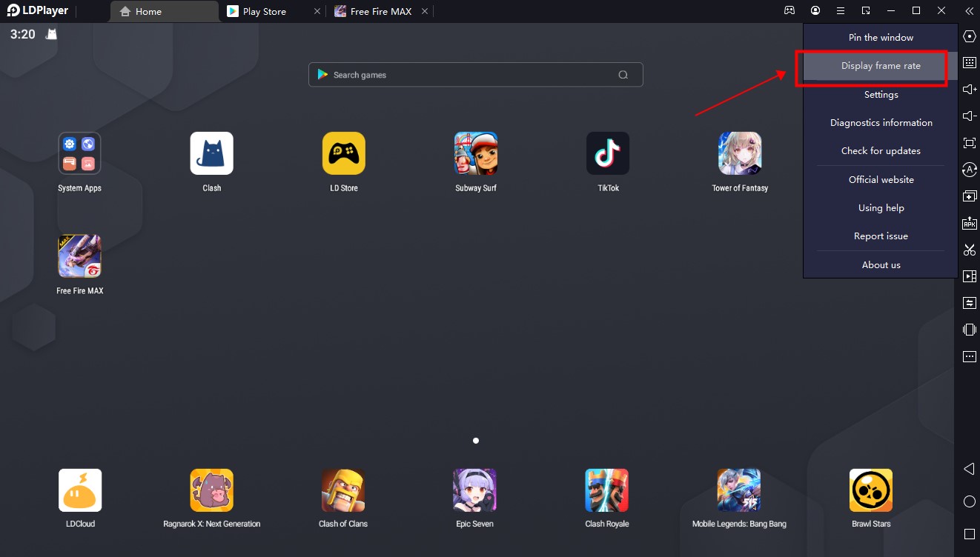Viewport: 980px width, 557px height.
Task: Open video recorder in sidebar
Action: pyautogui.click(x=969, y=276)
